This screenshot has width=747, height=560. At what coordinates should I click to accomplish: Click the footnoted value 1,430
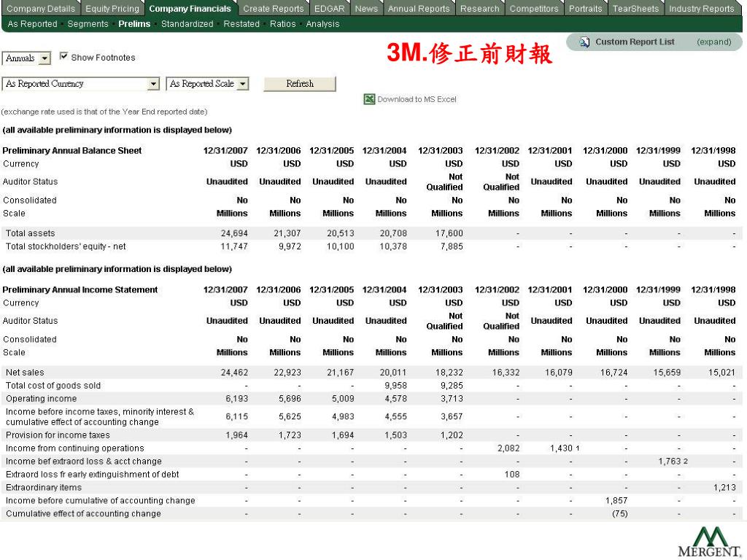tap(561, 448)
